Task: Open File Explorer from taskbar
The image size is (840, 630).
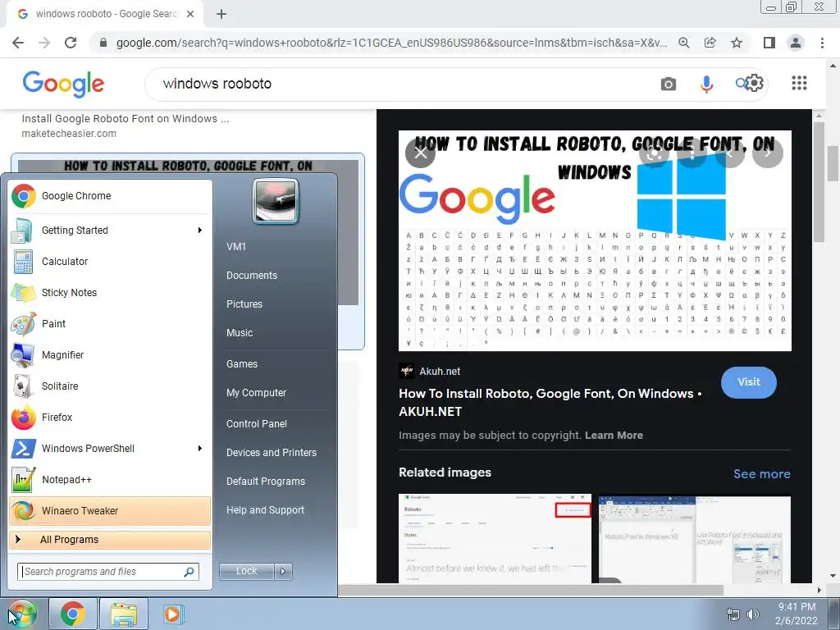Action: pos(123,614)
